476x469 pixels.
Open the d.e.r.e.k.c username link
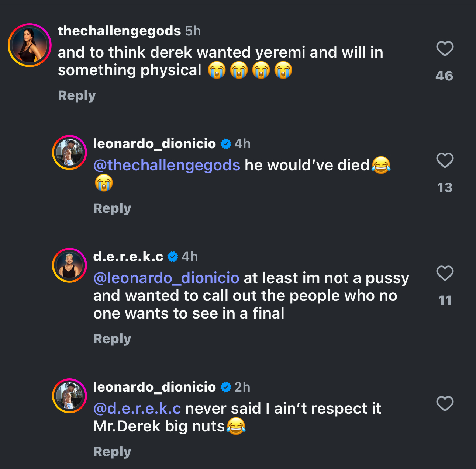[128, 256]
